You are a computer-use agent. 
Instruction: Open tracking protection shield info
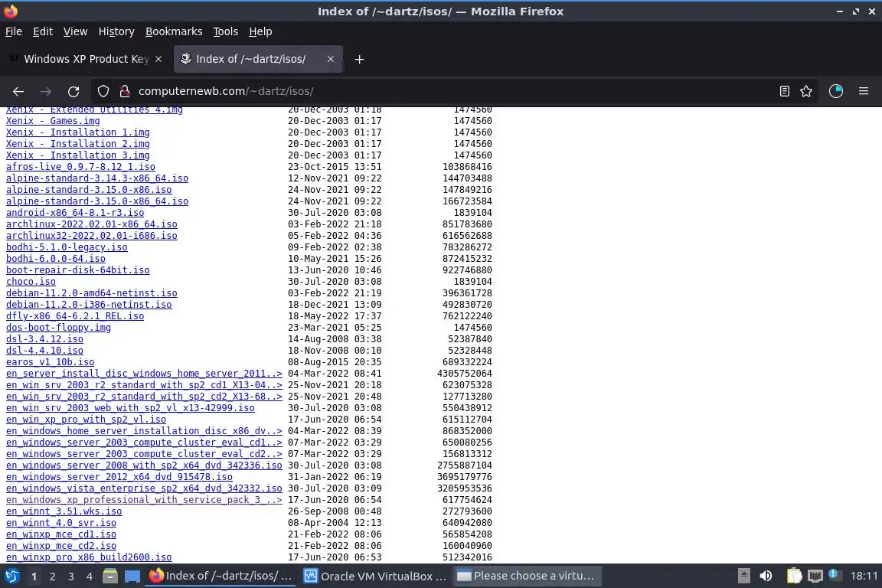[x=103, y=91]
